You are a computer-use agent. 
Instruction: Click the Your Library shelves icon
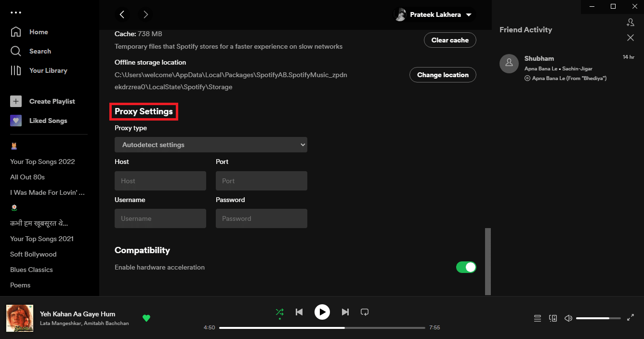coord(16,70)
